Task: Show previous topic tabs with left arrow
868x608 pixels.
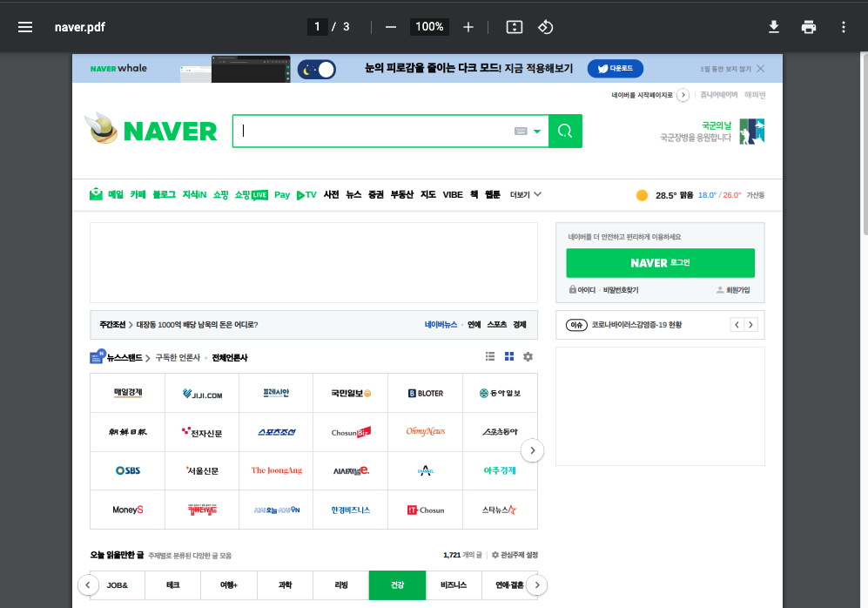Action: coord(88,584)
